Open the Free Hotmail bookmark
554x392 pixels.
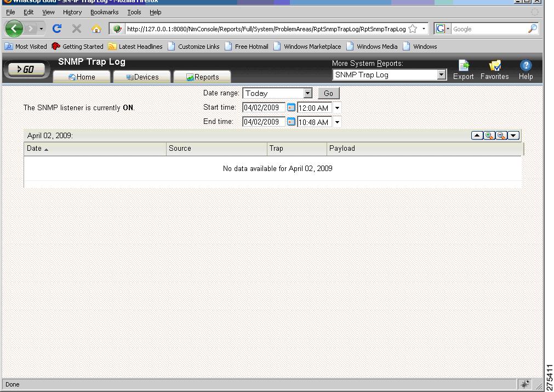coord(247,46)
